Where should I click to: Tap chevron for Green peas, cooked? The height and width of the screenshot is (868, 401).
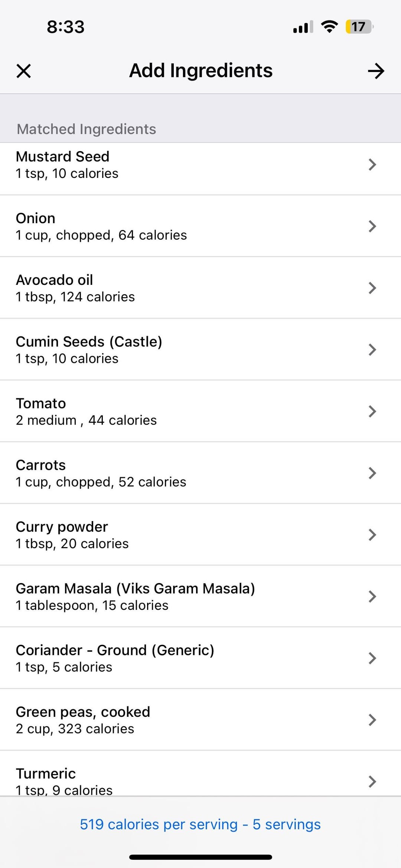point(372,719)
